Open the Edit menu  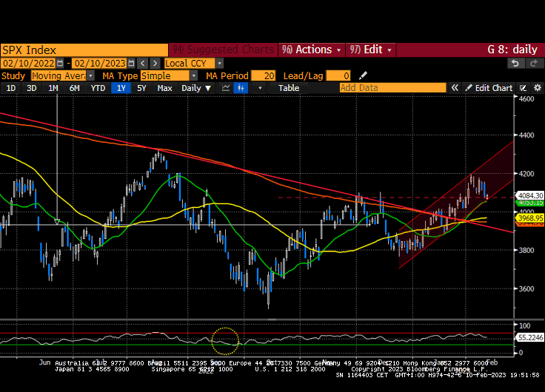point(371,50)
